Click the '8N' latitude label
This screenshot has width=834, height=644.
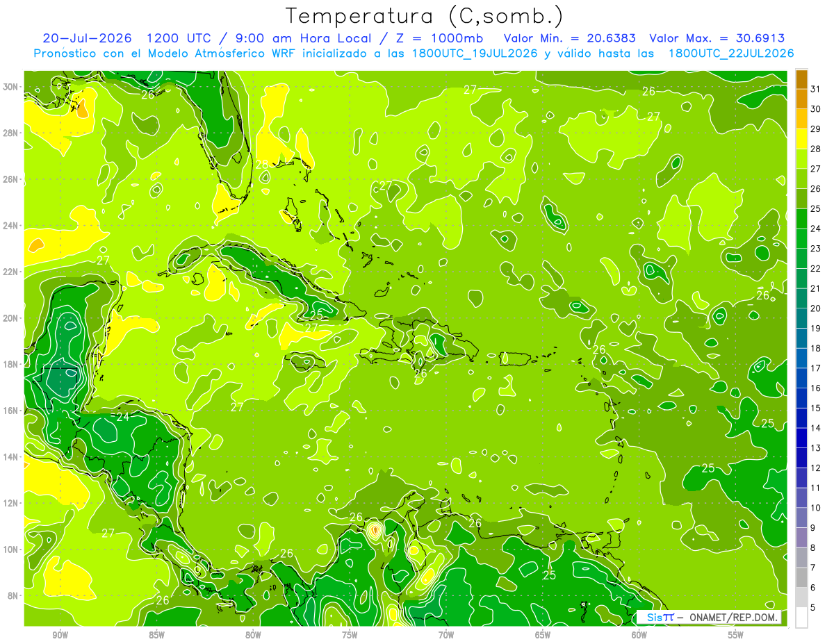click(14, 595)
